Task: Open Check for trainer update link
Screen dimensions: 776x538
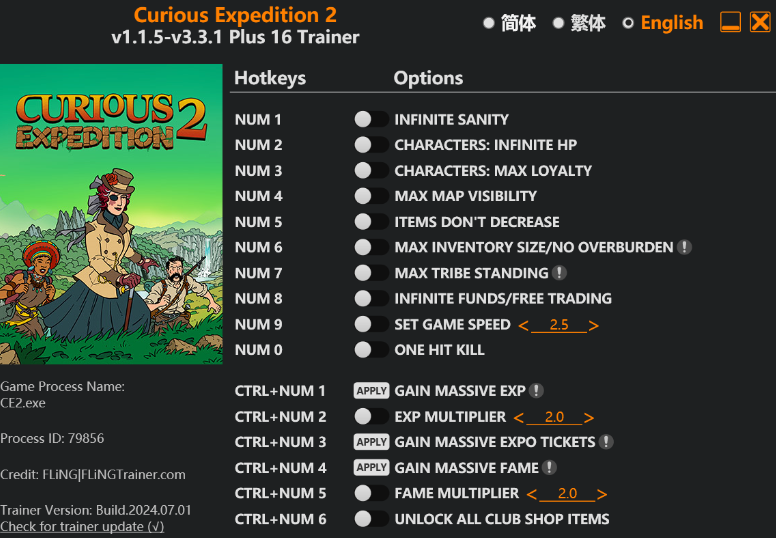Action: tap(82, 526)
